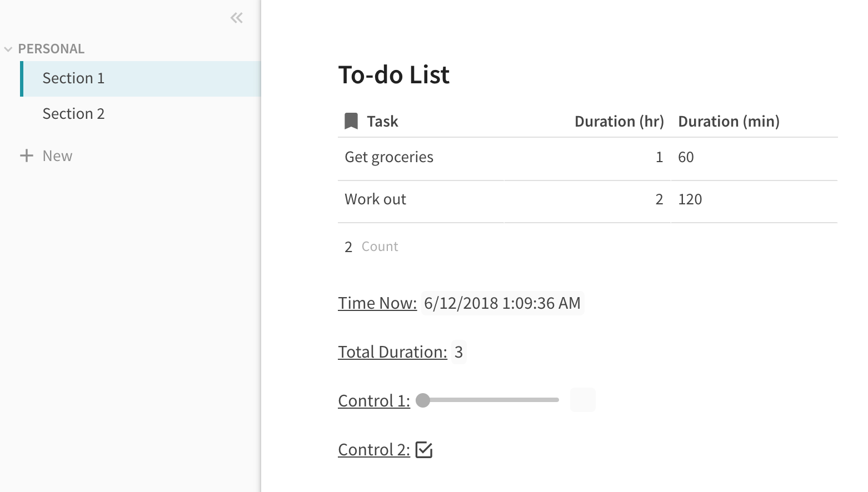The height and width of the screenshot is (492, 868).
Task: Click the Duration (min) column header
Action: tap(729, 122)
